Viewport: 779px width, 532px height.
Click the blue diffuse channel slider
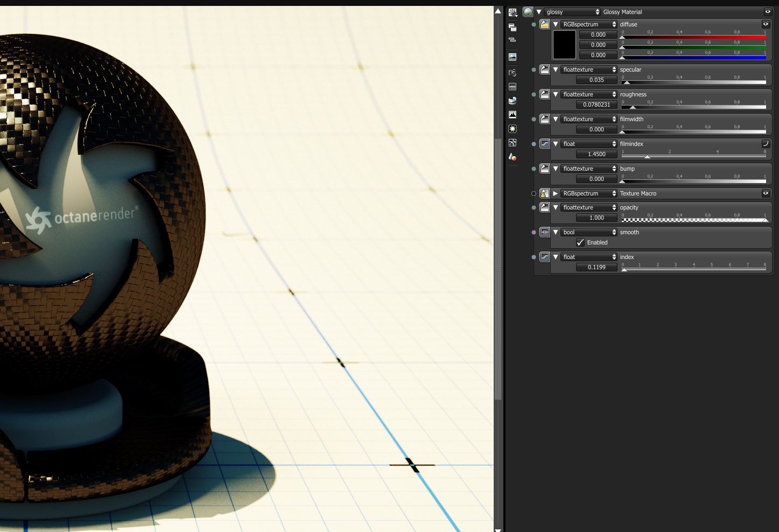[x=694, y=58]
